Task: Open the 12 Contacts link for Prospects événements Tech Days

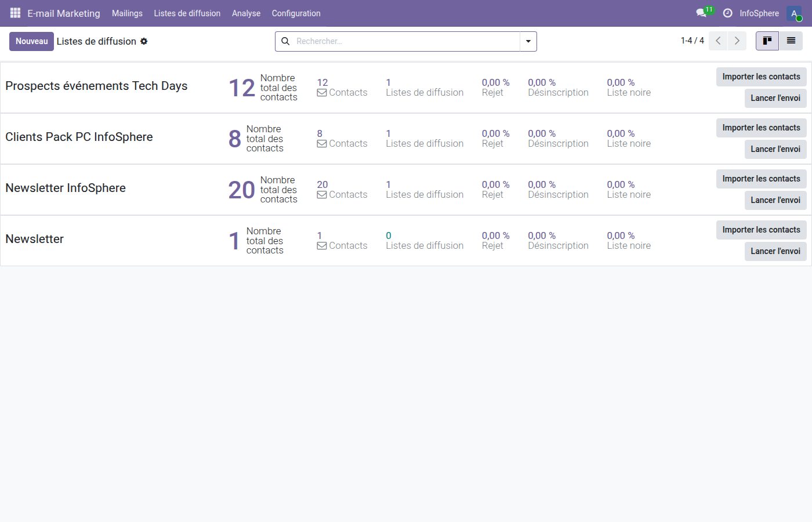Action: pos(342,87)
